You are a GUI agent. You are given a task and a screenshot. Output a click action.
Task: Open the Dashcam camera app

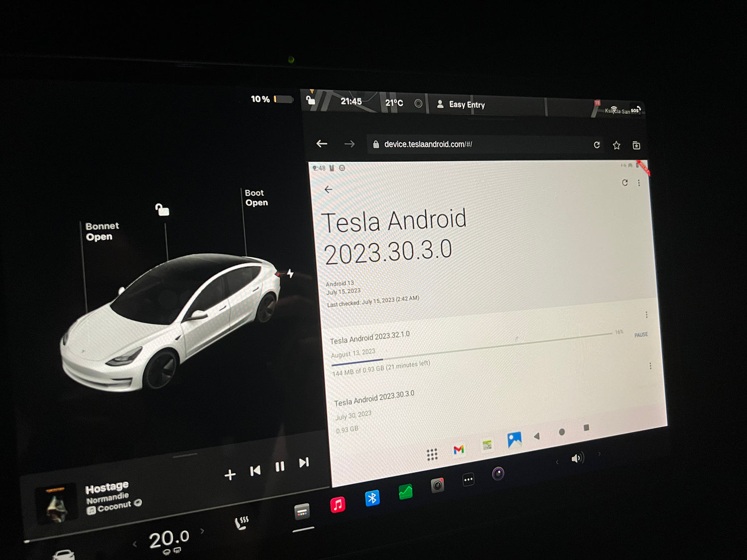click(437, 485)
